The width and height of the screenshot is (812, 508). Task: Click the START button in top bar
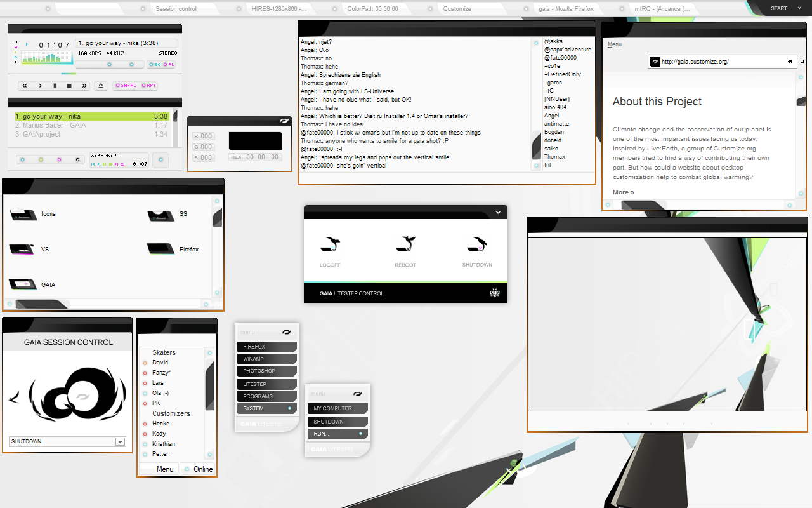tap(779, 8)
